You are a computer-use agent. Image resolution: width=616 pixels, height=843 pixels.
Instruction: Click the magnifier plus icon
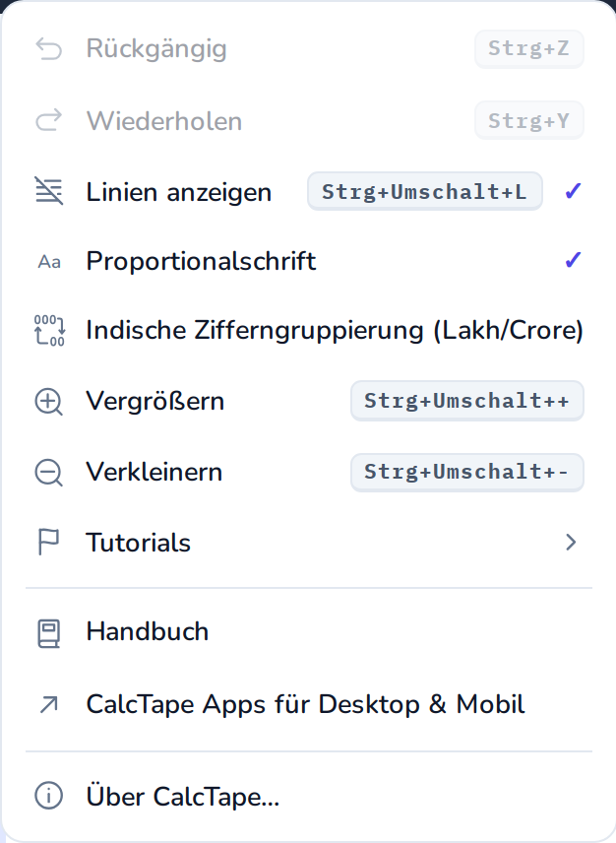click(x=49, y=402)
